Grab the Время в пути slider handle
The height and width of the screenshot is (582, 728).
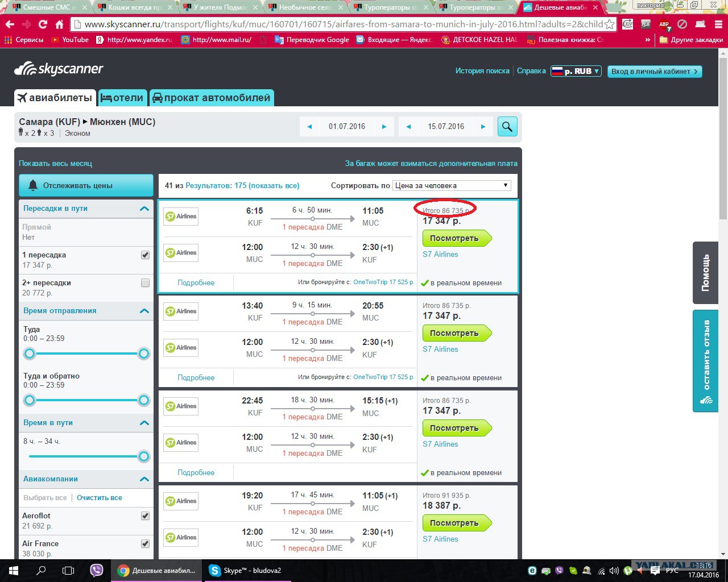(x=144, y=456)
